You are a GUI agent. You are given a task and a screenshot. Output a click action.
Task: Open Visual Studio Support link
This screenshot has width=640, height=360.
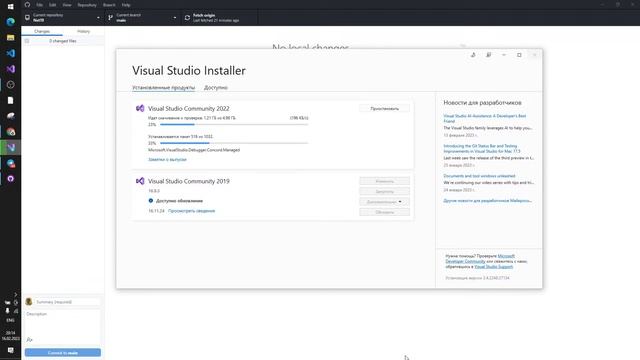[x=493, y=267]
